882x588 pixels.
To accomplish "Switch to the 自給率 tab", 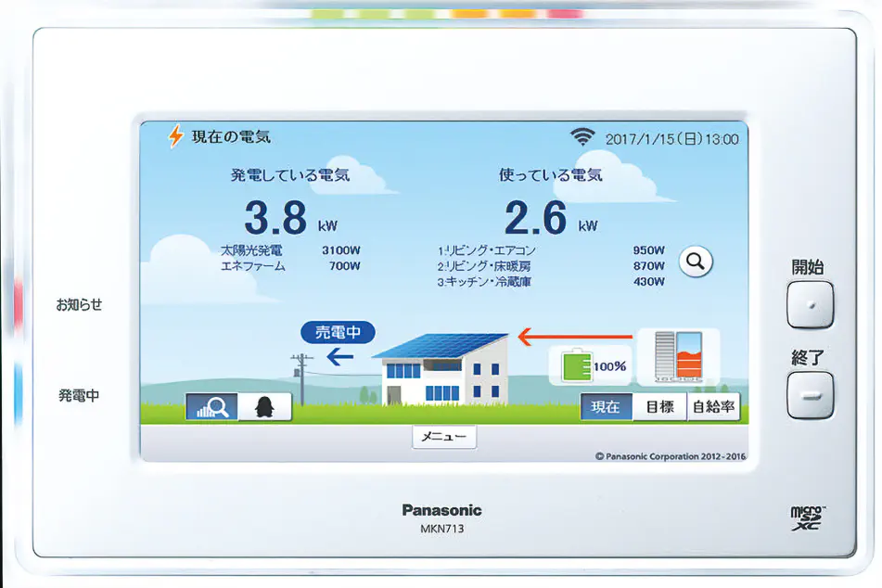I will pyautogui.click(x=714, y=407).
